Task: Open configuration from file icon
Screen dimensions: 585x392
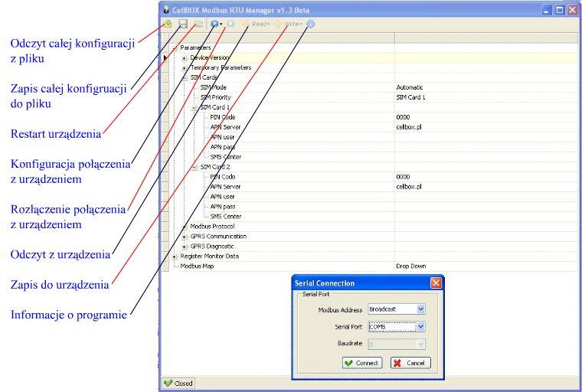Action: click(x=168, y=24)
